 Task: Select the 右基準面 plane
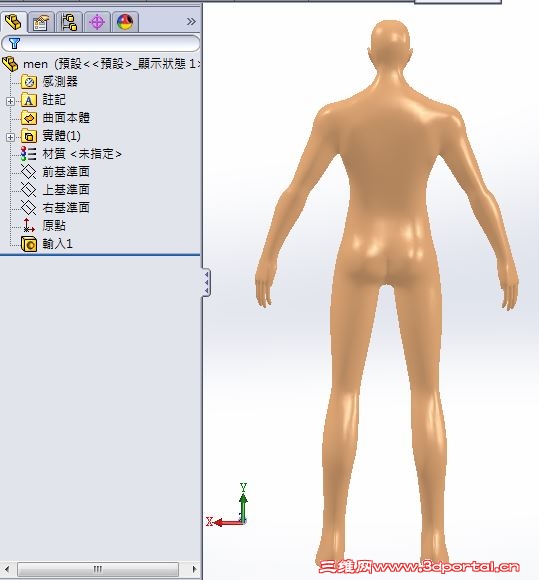(x=66, y=208)
